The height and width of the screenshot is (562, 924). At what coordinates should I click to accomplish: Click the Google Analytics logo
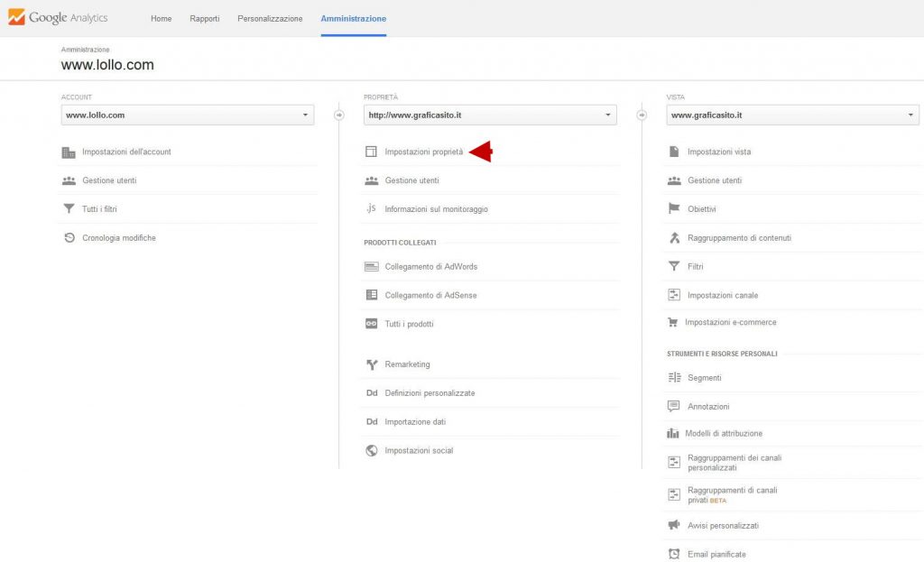pyautogui.click(x=58, y=17)
